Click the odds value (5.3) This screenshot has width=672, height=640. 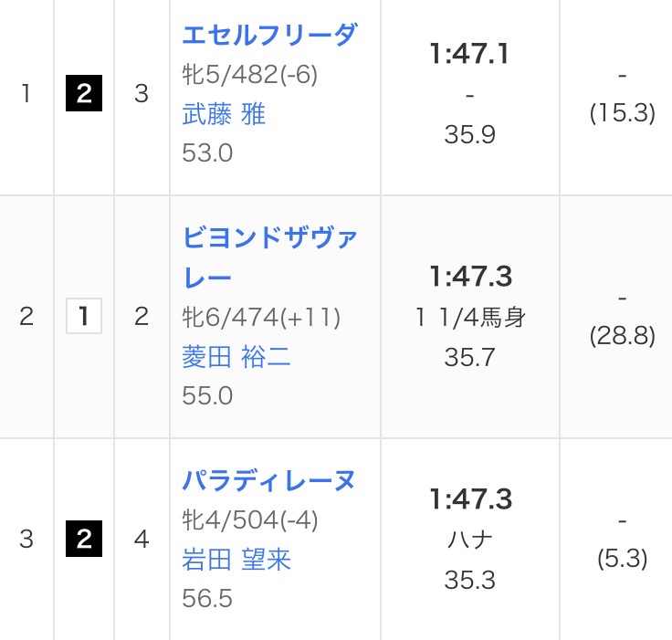[623, 559]
